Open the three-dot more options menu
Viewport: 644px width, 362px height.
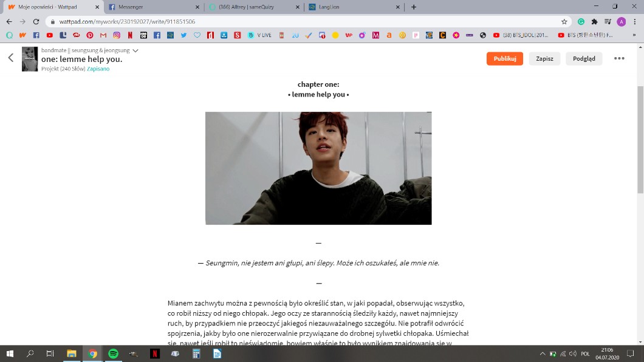click(x=619, y=58)
